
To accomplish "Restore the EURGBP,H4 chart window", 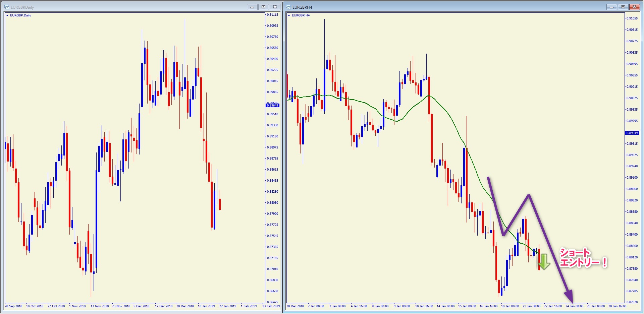I will (x=623, y=7).
